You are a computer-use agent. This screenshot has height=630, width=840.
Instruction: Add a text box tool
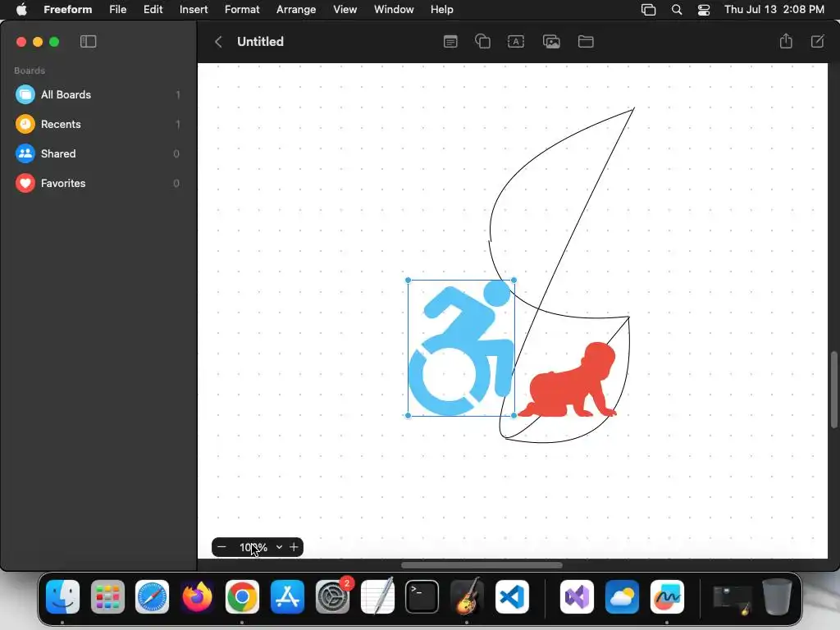(x=516, y=41)
